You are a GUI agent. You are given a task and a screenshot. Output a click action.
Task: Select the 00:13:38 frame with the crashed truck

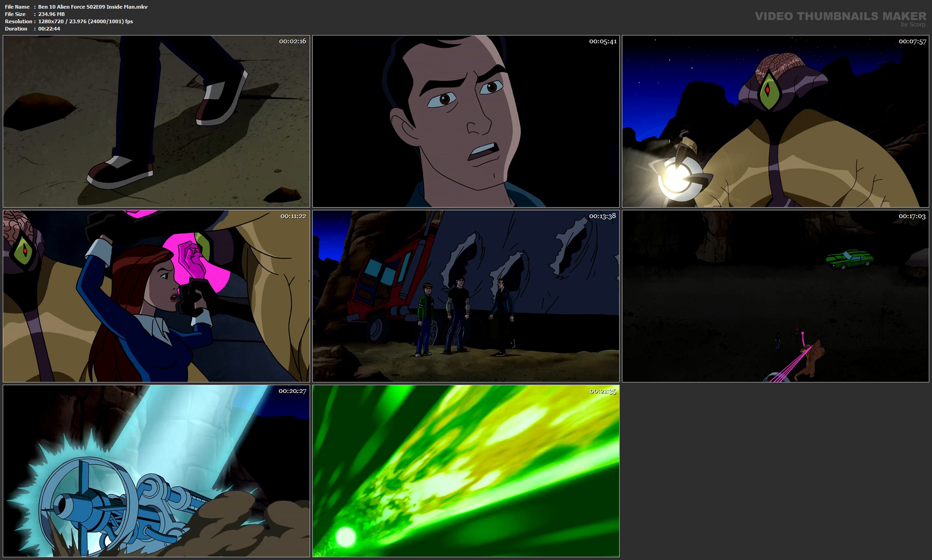click(466, 296)
